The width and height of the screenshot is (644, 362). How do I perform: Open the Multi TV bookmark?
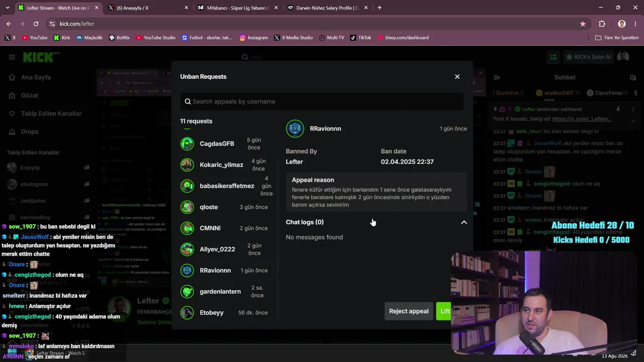332,38
